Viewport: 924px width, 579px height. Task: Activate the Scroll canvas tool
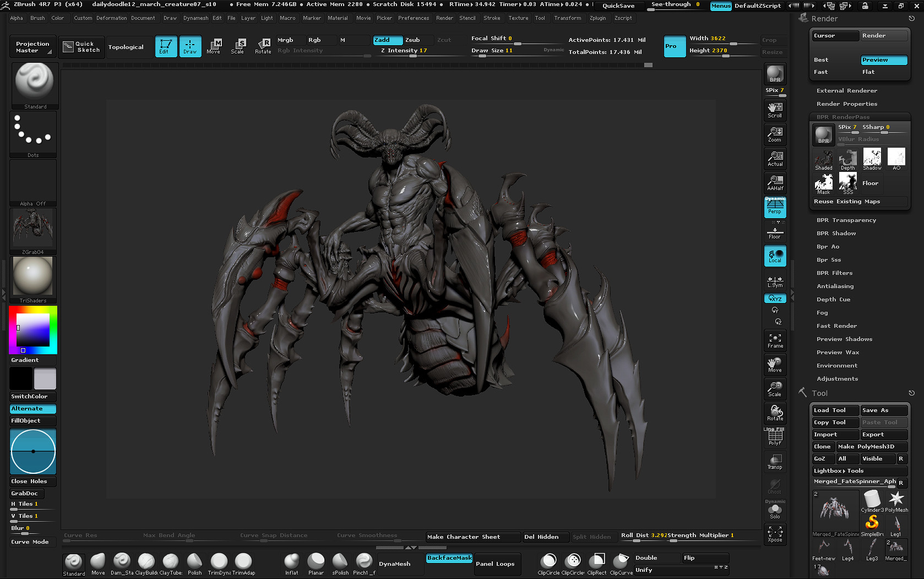point(775,110)
